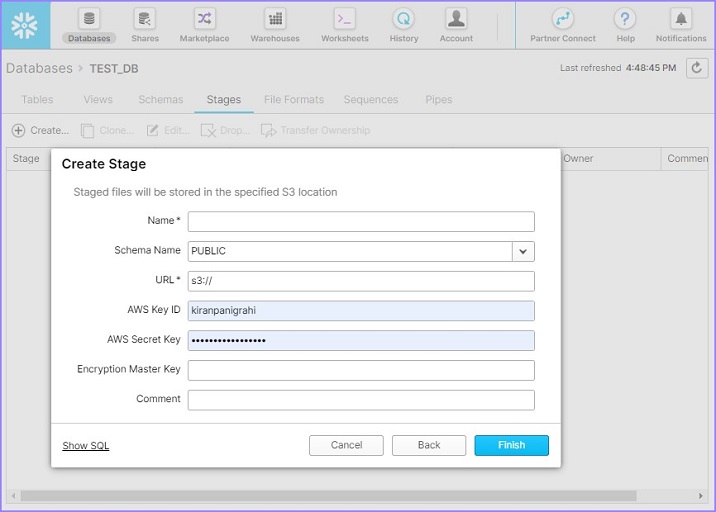Click the horizontal scrollbar at the bottom

[328, 496]
